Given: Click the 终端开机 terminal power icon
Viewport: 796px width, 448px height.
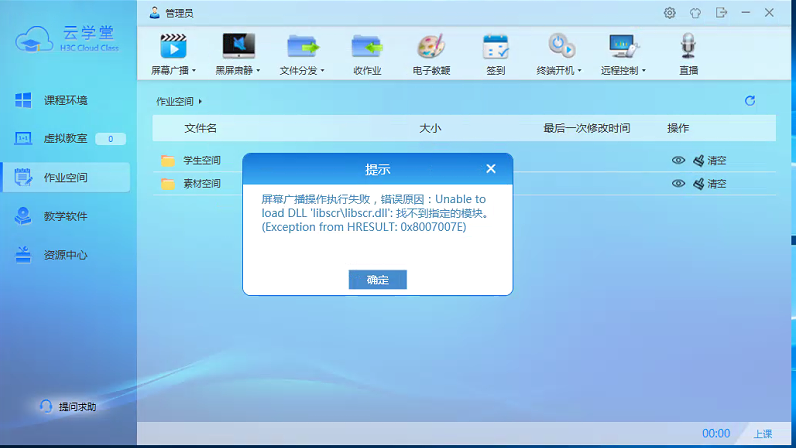Looking at the screenshot, I should point(560,46).
